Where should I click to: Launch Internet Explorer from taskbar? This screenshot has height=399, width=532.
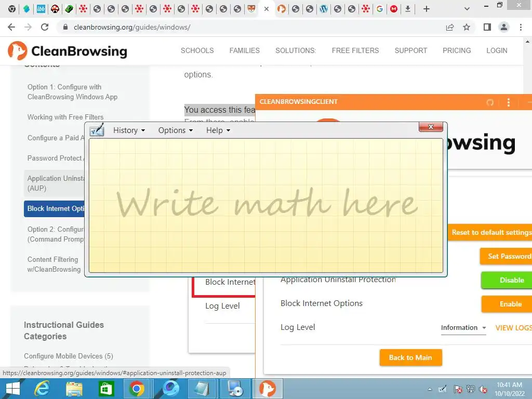[x=42, y=389]
